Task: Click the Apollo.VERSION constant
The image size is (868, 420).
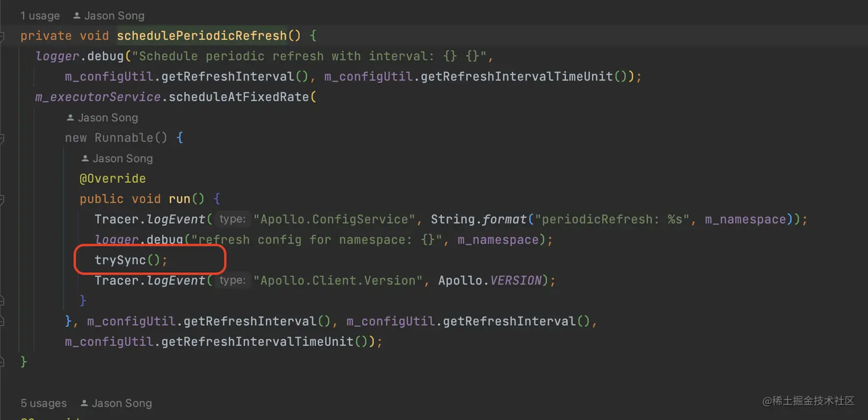Action: [x=490, y=280]
